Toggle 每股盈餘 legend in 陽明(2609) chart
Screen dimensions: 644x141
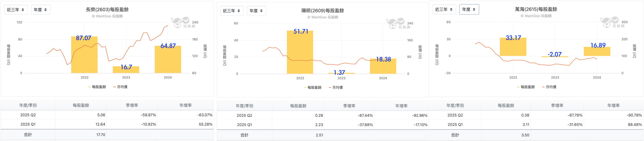313,88
